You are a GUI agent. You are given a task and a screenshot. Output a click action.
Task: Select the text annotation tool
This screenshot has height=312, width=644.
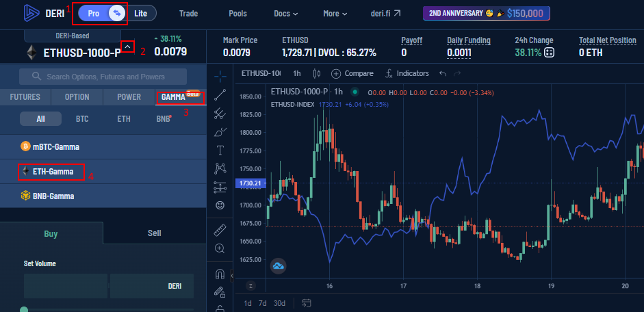(x=220, y=151)
